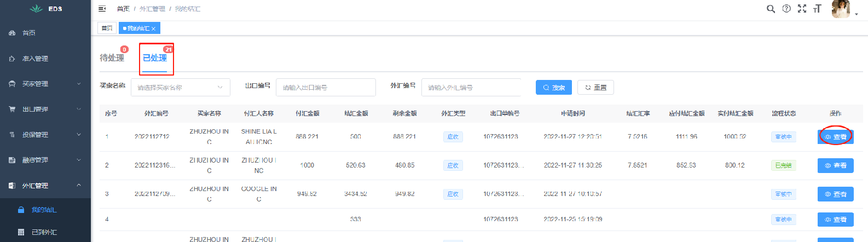
Task: Switch to the 已处理 tab
Action: 155,57
